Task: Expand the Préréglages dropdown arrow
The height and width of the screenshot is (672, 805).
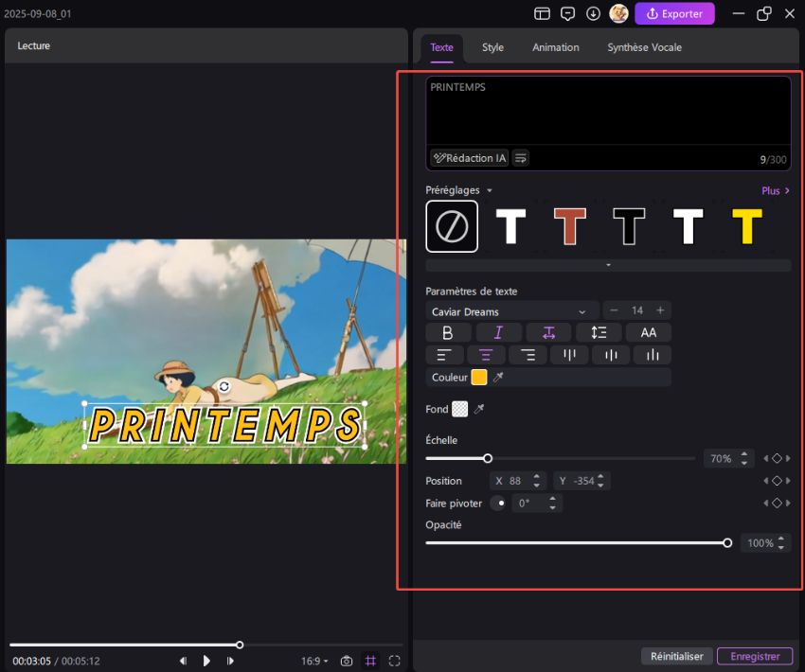Action: tap(490, 190)
